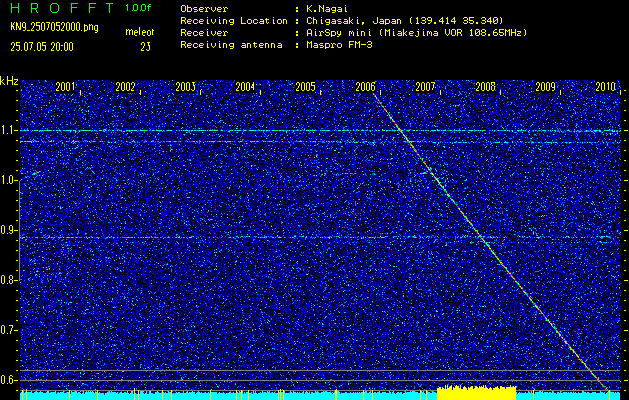Viewport: 629px width, 400px height.
Task: Click the Receiving Location label
Action: 234,20
